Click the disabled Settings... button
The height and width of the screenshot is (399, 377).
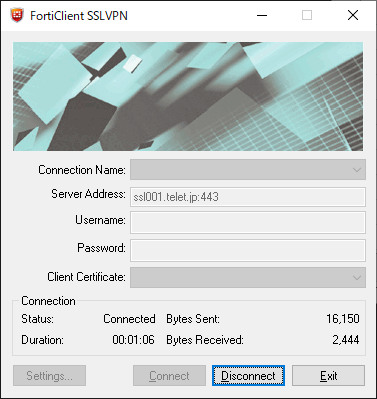coord(49,376)
